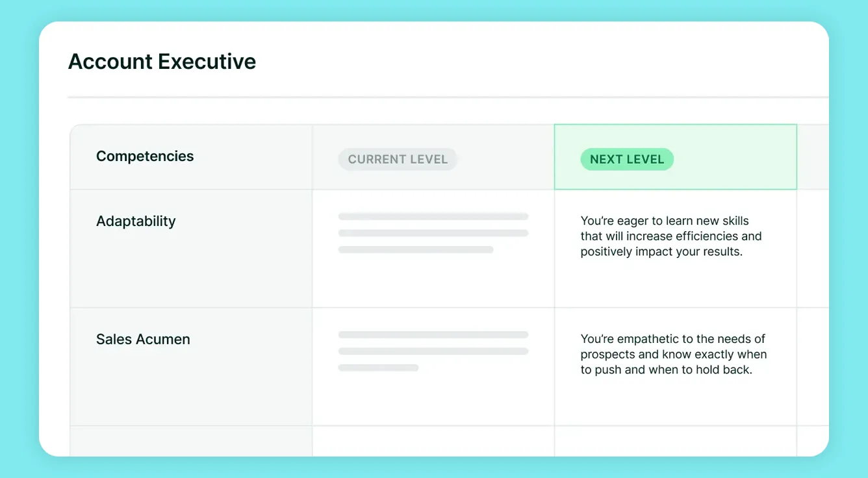Viewport: 868px width, 478px height.
Task: Click the NEXT LEVEL green badge
Action: 626,159
